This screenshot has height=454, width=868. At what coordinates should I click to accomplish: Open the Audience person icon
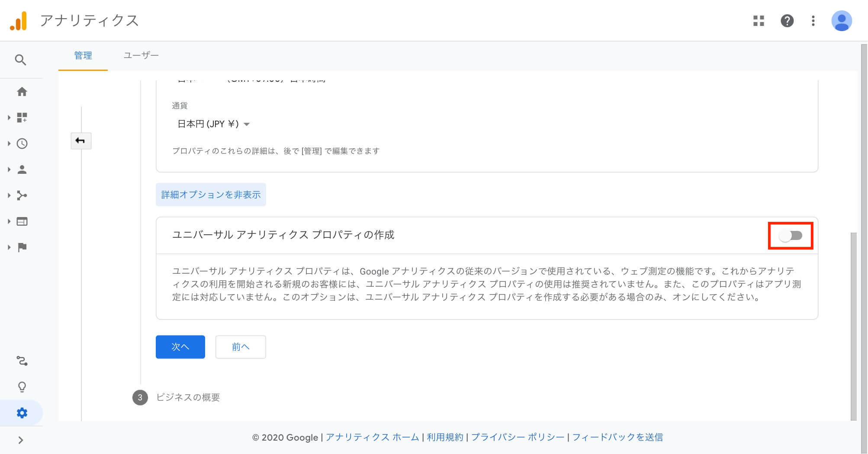click(x=22, y=169)
